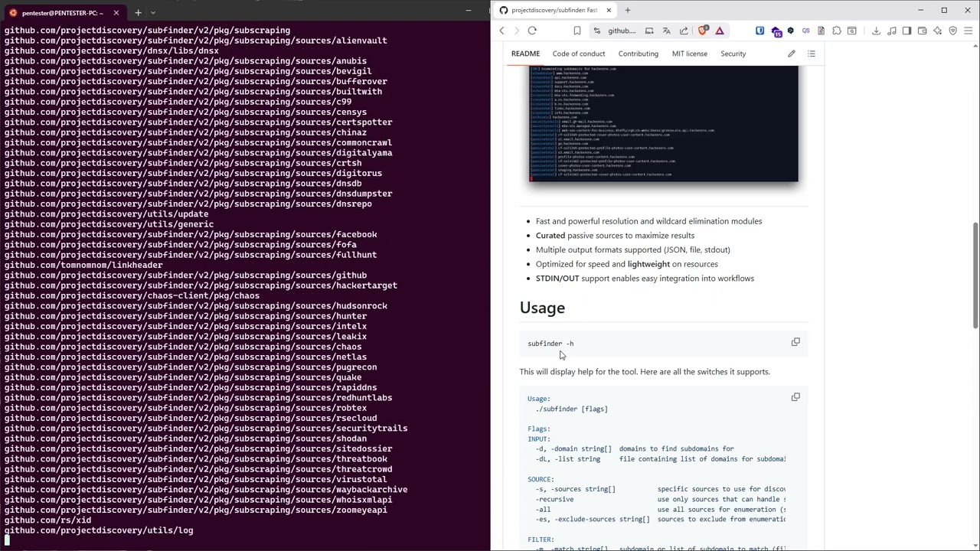Click the terminal line ending in sources/alienvault
Screen dimensions: 980x551
tap(195, 41)
